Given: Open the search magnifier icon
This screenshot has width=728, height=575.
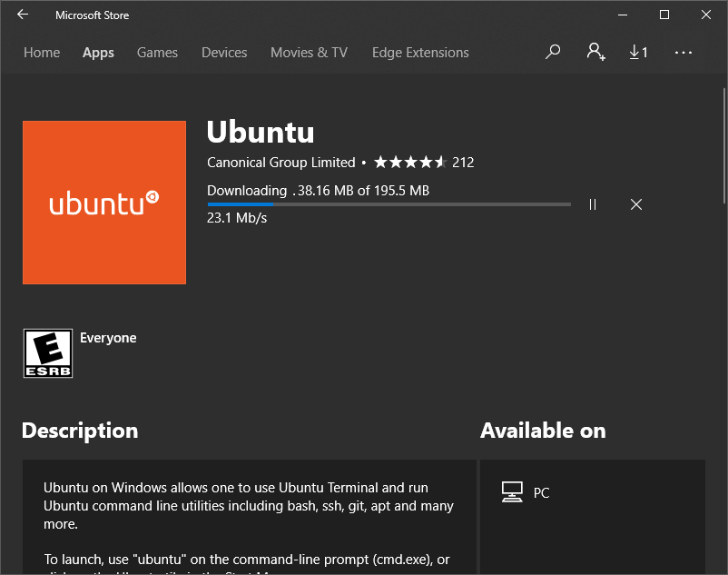Looking at the screenshot, I should click(x=553, y=52).
